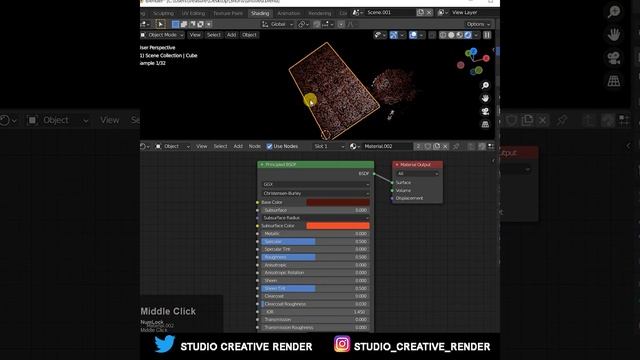
Task: Open viewport shading options dropdown arrow
Action: point(476,35)
